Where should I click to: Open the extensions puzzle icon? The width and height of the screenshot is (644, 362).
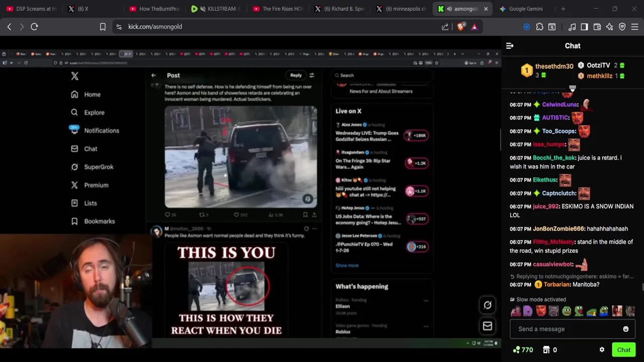539,27
